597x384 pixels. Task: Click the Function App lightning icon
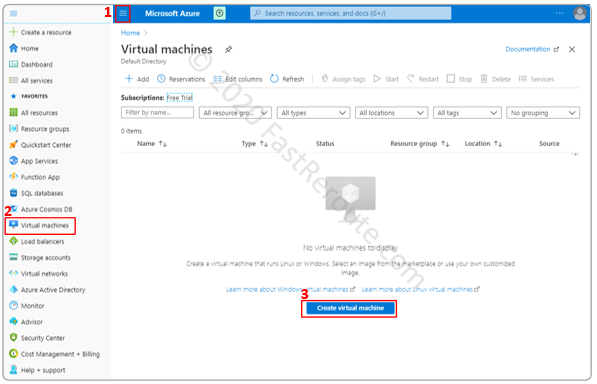pos(13,177)
